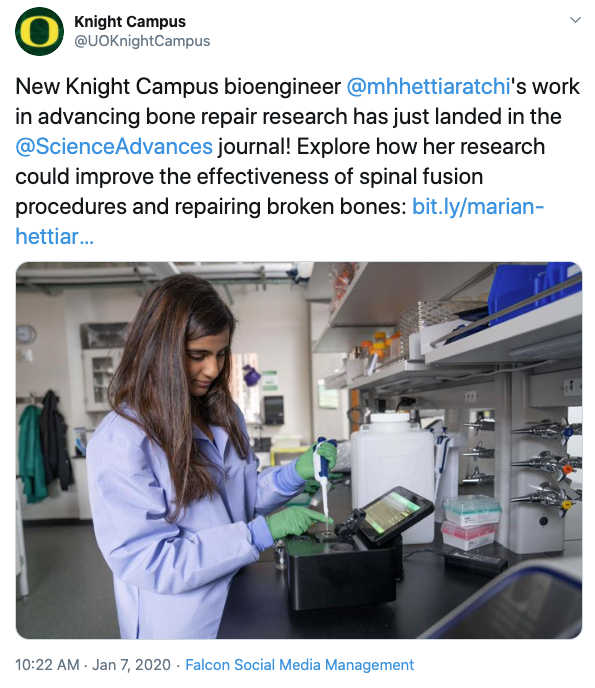595x688 pixels.
Task: Open the @ScienceAdvances mention
Action: [114, 147]
